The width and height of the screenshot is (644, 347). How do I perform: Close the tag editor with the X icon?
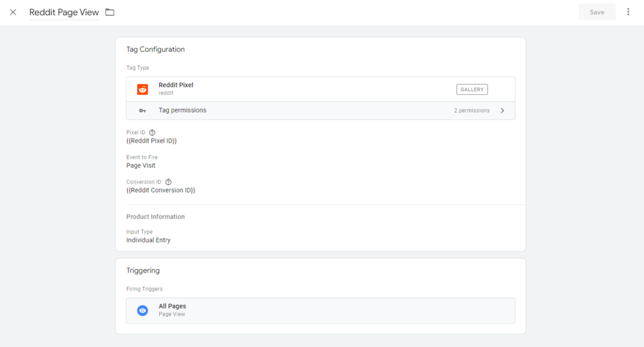[x=13, y=13]
